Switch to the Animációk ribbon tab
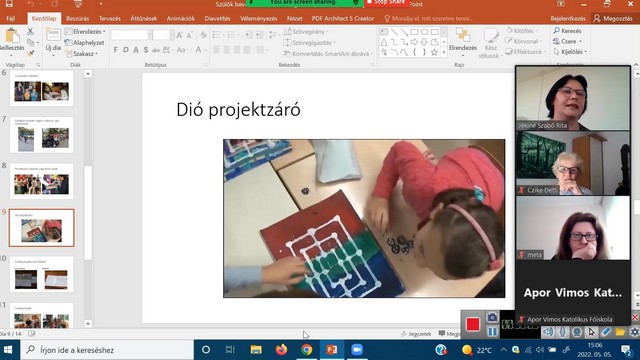640x360 pixels. pyautogui.click(x=180, y=18)
